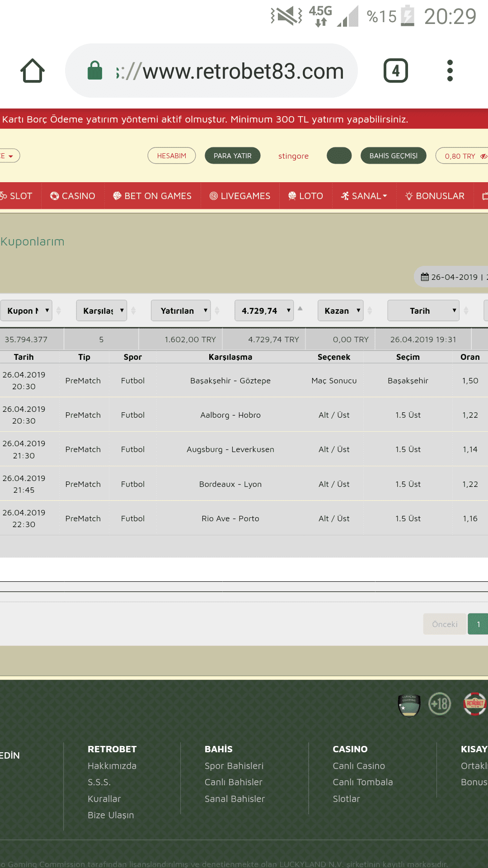Tap the browser home icon
488x868 pixels.
click(33, 71)
